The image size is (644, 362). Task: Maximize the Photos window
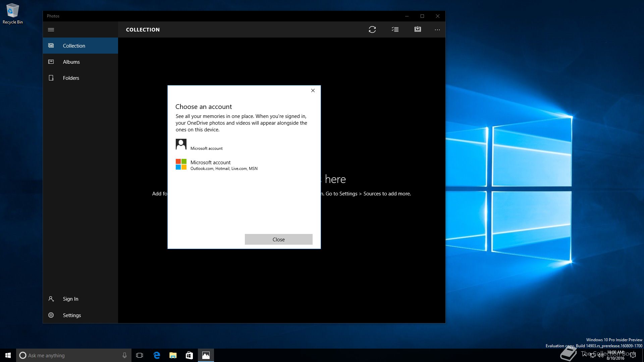point(422,16)
